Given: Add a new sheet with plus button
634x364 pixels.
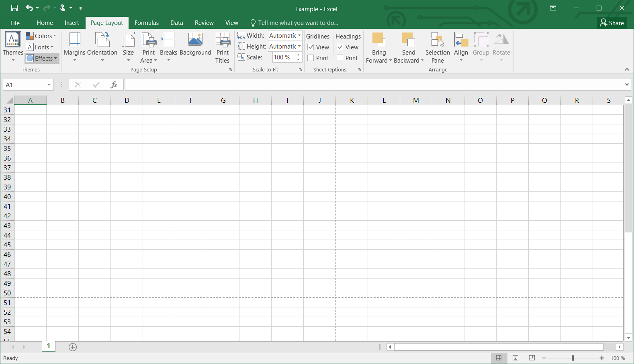Looking at the screenshot, I should [73, 347].
